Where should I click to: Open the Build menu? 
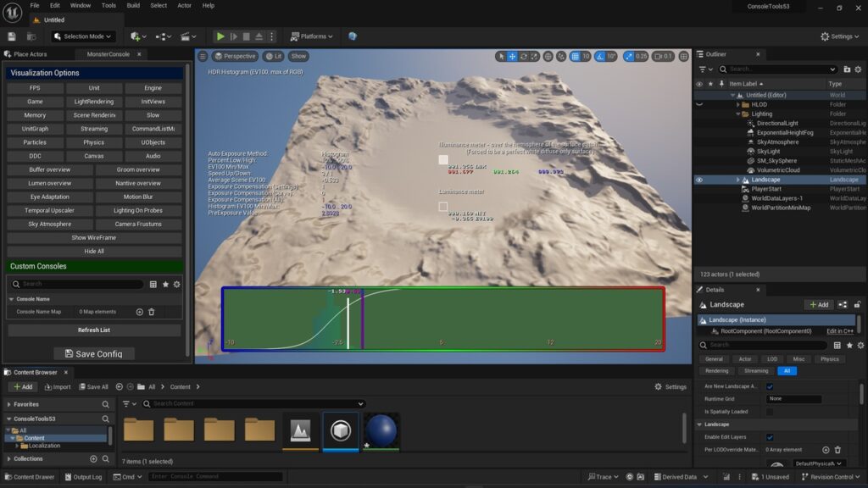[133, 5]
